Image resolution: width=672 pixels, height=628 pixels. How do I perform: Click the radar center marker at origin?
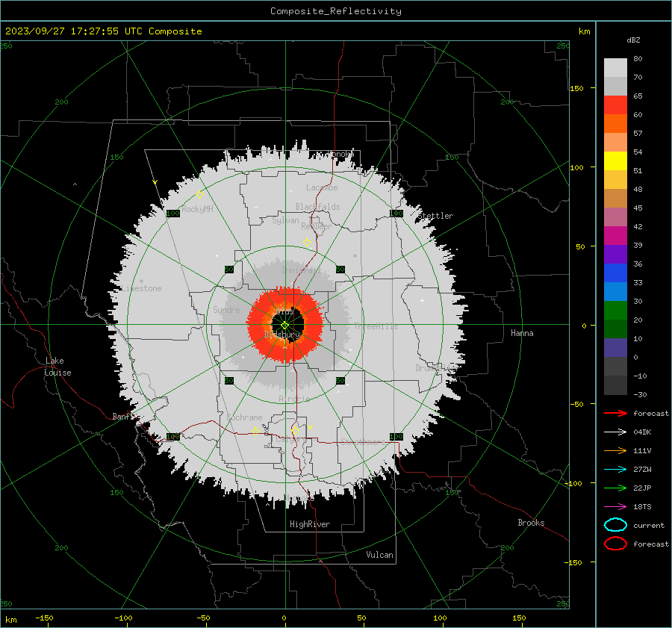coord(285,325)
